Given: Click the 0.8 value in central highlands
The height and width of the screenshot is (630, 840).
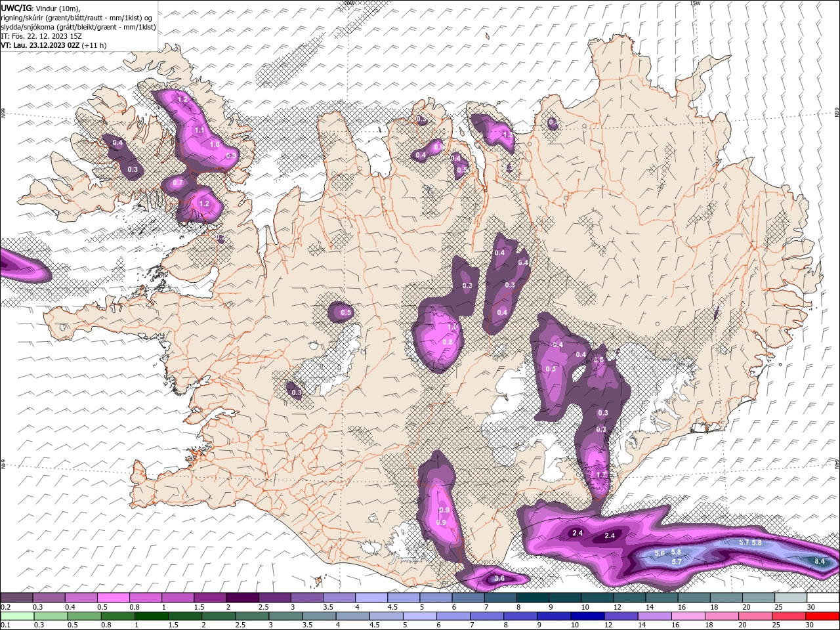Looking at the screenshot, I should coord(448,342).
